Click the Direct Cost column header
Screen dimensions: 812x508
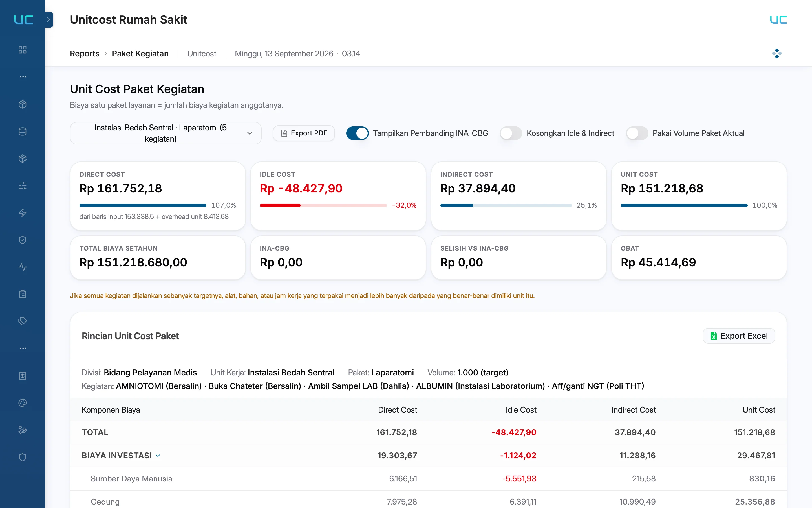398,410
